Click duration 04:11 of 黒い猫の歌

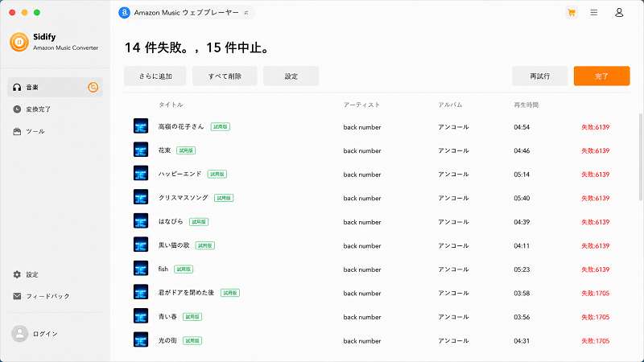tap(522, 246)
